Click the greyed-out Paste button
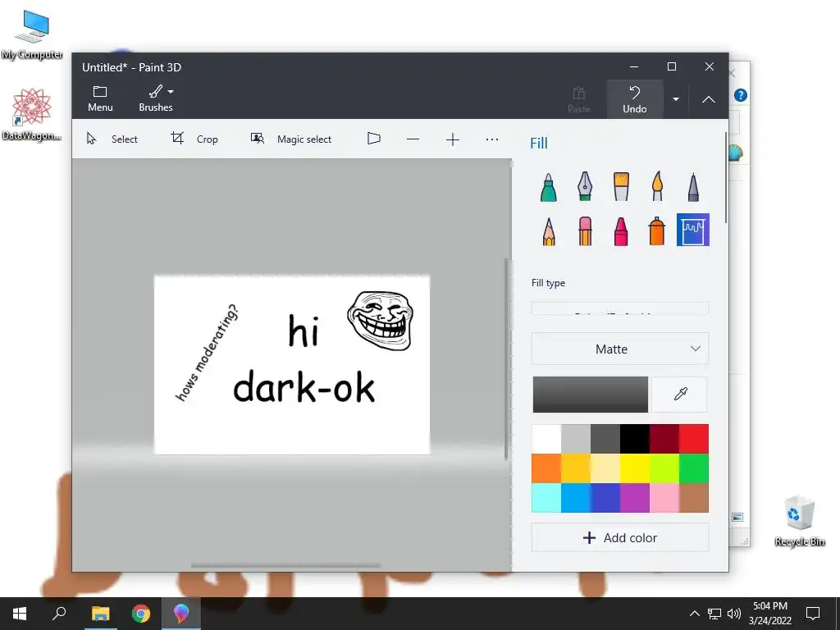 click(578, 99)
